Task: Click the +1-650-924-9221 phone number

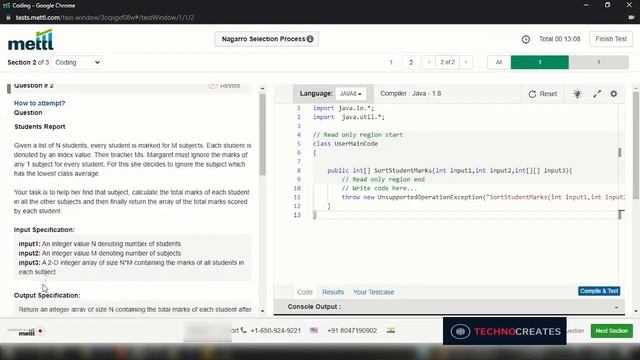Action: pos(276,331)
